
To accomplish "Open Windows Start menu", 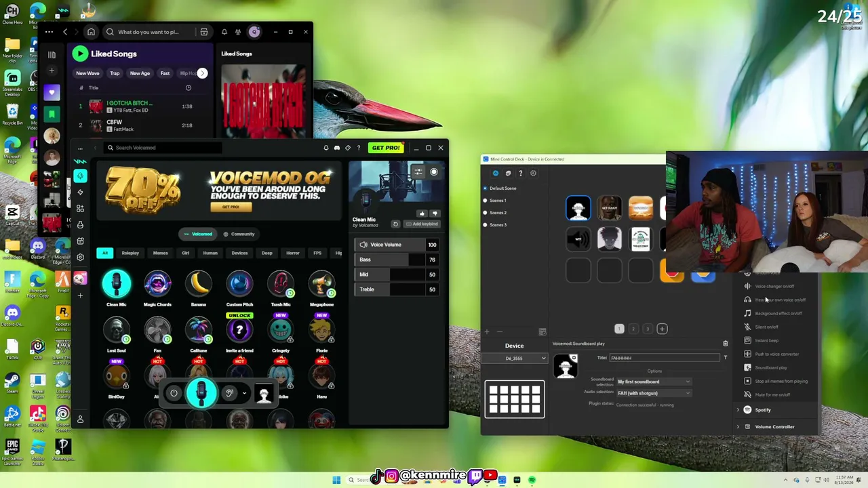I will point(336,480).
